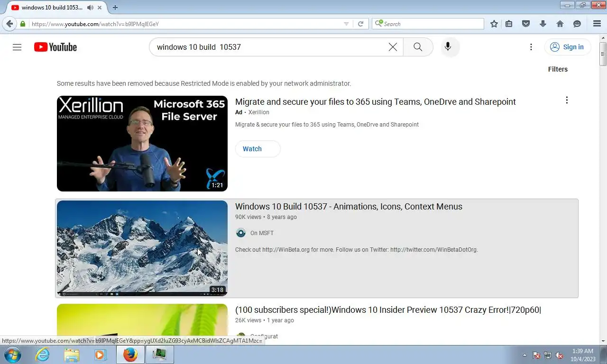
Task: Mute the tab via speaker icon
Action: tap(90, 8)
